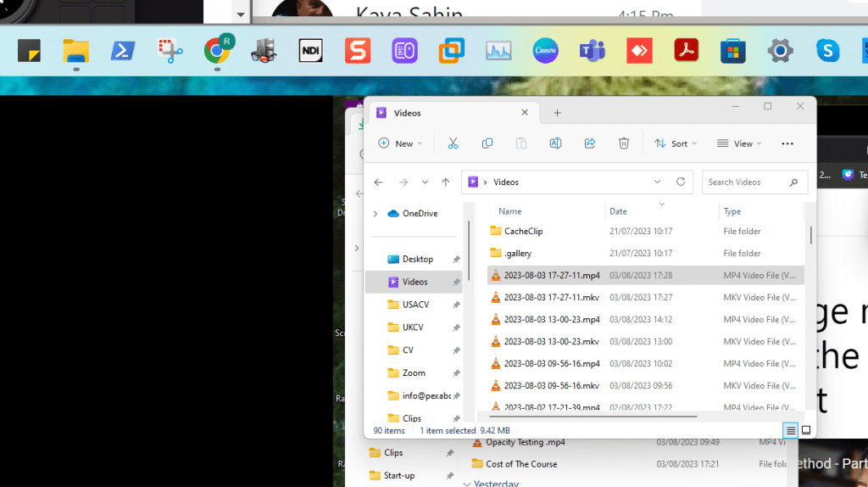Open Adobe Acrobat from taskbar

tap(687, 51)
